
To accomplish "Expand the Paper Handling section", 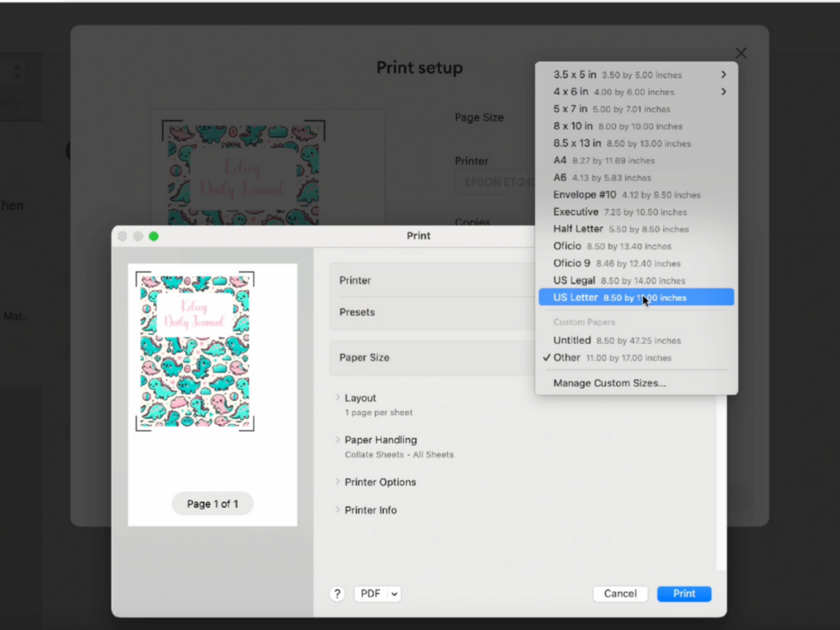I will point(337,440).
